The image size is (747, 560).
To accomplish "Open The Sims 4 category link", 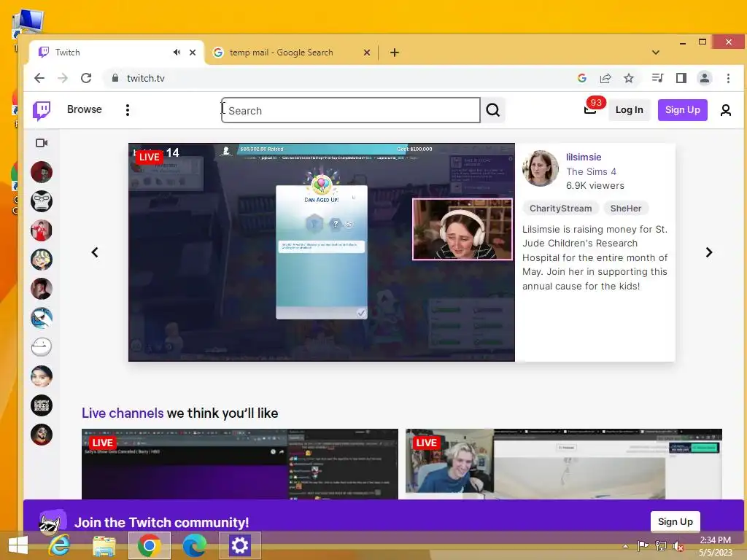I will coord(591,171).
